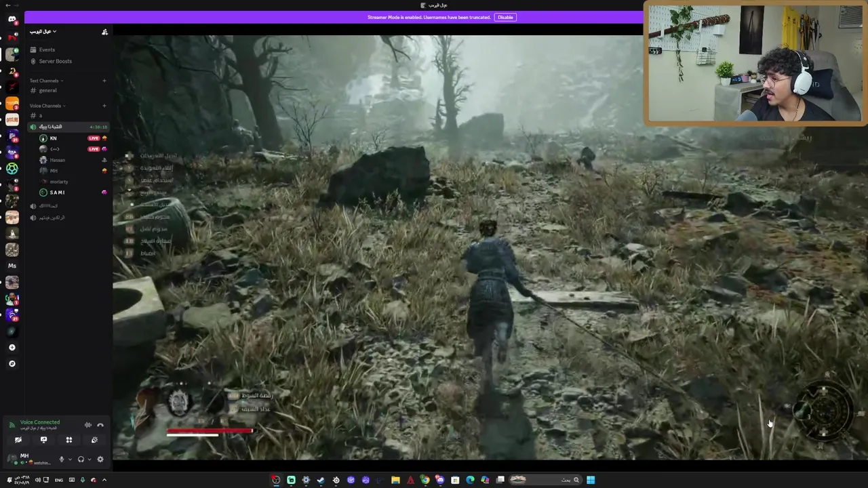This screenshot has height=488, width=868.
Task: Open the Ms server icon
Action: click(12, 266)
